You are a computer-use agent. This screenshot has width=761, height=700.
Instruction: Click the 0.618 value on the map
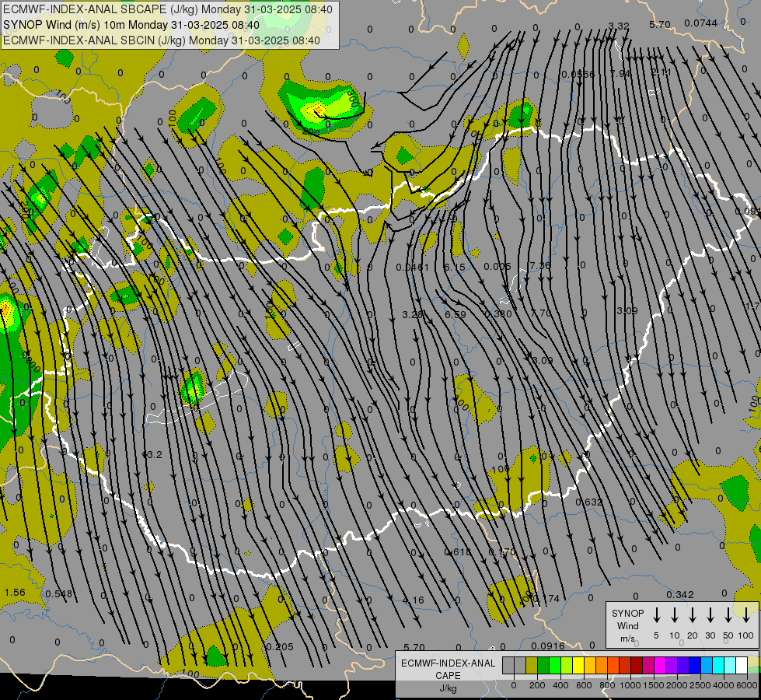tap(457, 552)
